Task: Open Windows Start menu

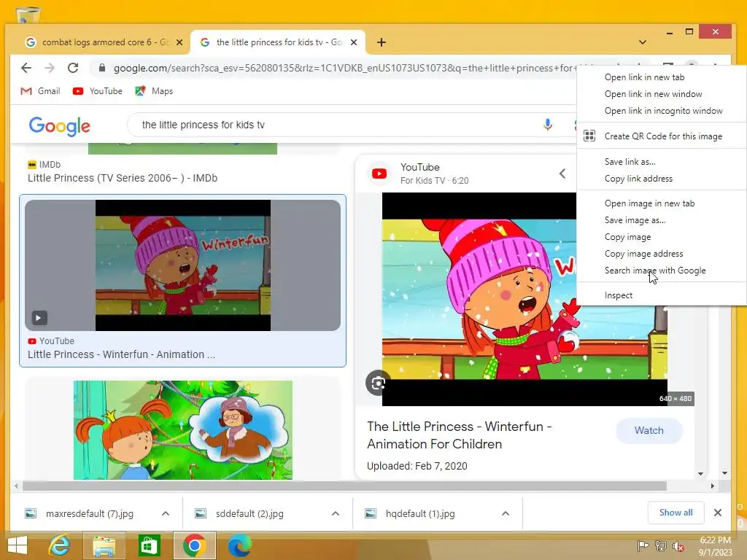Action: coord(18,545)
